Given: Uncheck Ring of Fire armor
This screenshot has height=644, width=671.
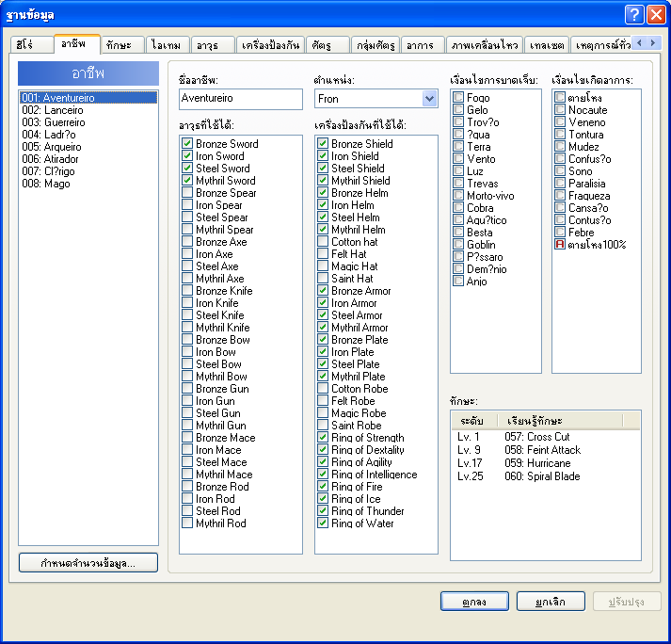Looking at the screenshot, I should point(323,487).
